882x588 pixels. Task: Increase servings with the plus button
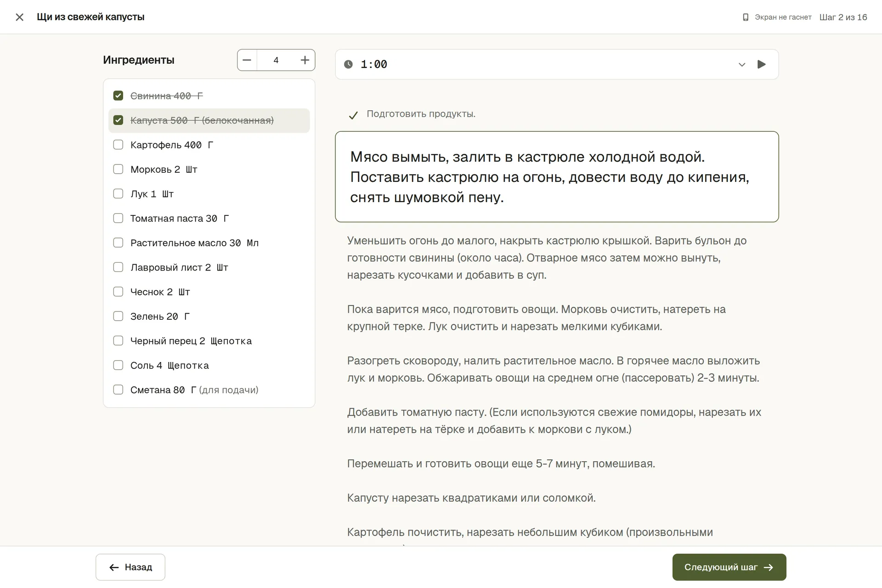[305, 60]
